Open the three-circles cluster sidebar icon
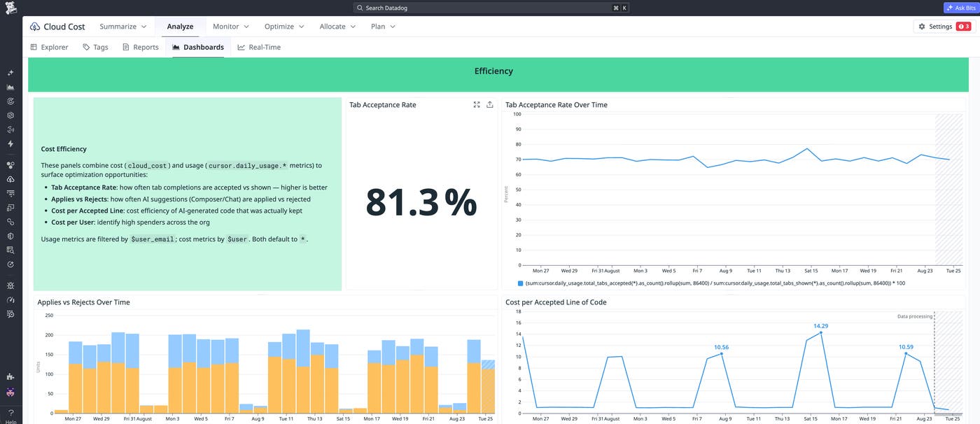This screenshot has height=424, width=980. (10, 165)
